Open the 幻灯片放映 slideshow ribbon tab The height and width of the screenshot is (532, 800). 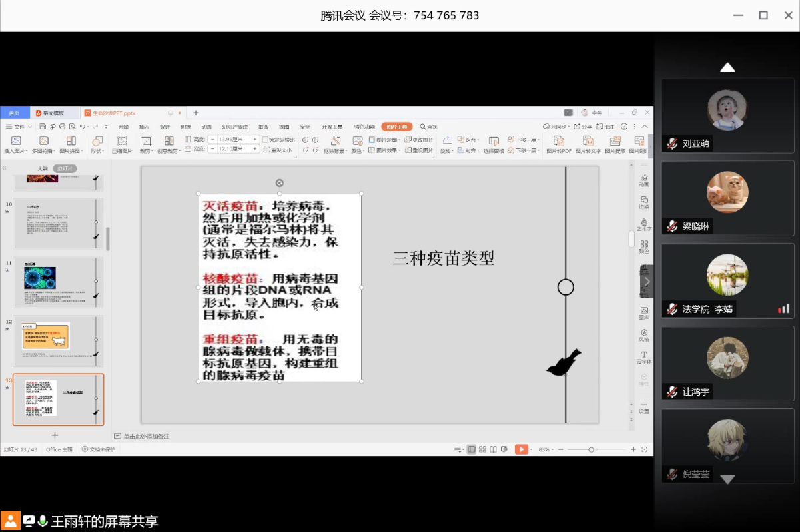234,127
